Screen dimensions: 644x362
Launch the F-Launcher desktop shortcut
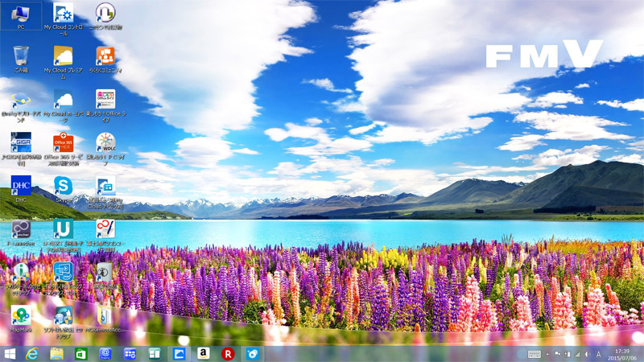pyautogui.click(x=21, y=228)
